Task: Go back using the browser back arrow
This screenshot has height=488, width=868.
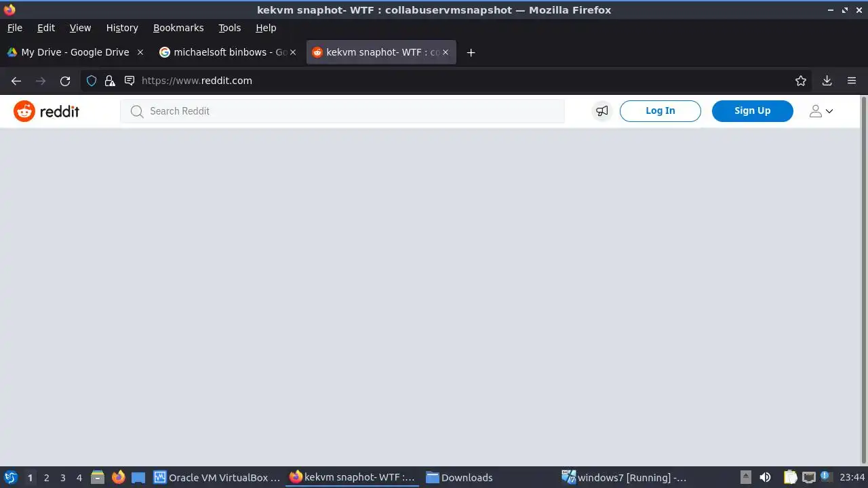Action: 16,81
